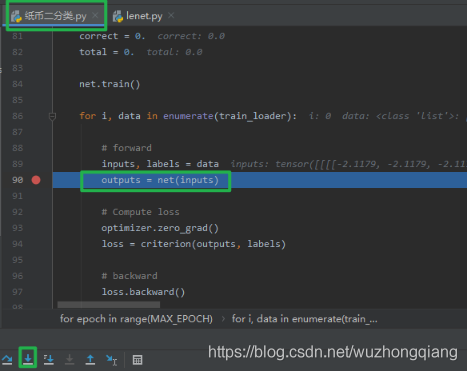Viewport: 467px width, 371px height.
Task: Click the 'optimizer.zero_grad()' line
Action: (x=160, y=228)
